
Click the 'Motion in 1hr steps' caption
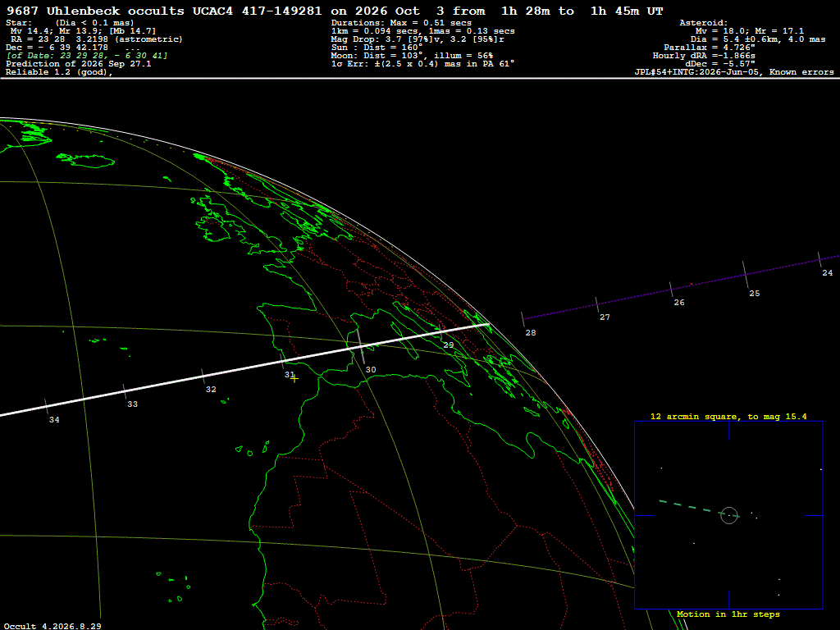728,614
